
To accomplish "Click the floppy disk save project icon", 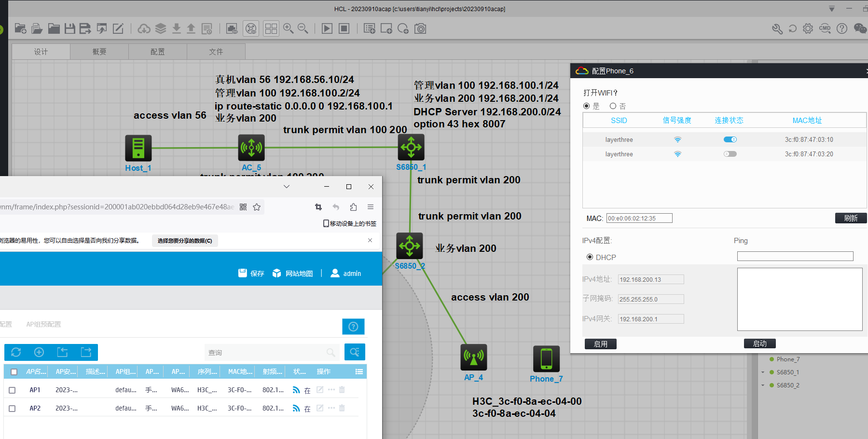I will pos(70,29).
